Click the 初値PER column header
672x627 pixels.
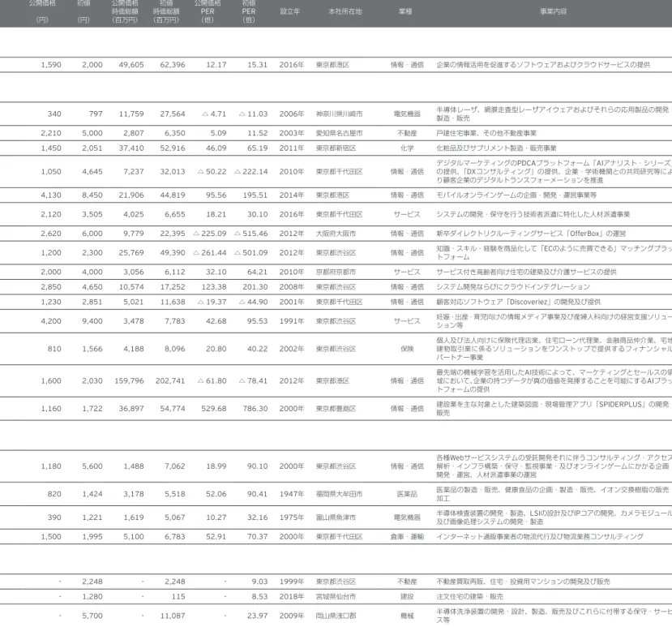point(249,11)
